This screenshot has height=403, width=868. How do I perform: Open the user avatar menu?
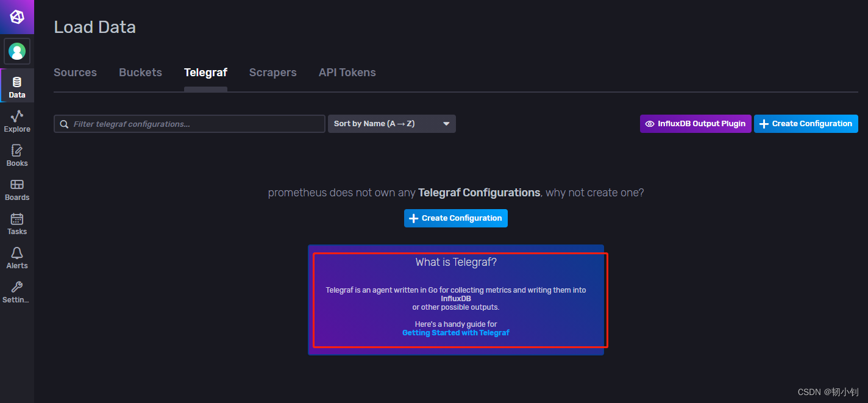pos(17,51)
